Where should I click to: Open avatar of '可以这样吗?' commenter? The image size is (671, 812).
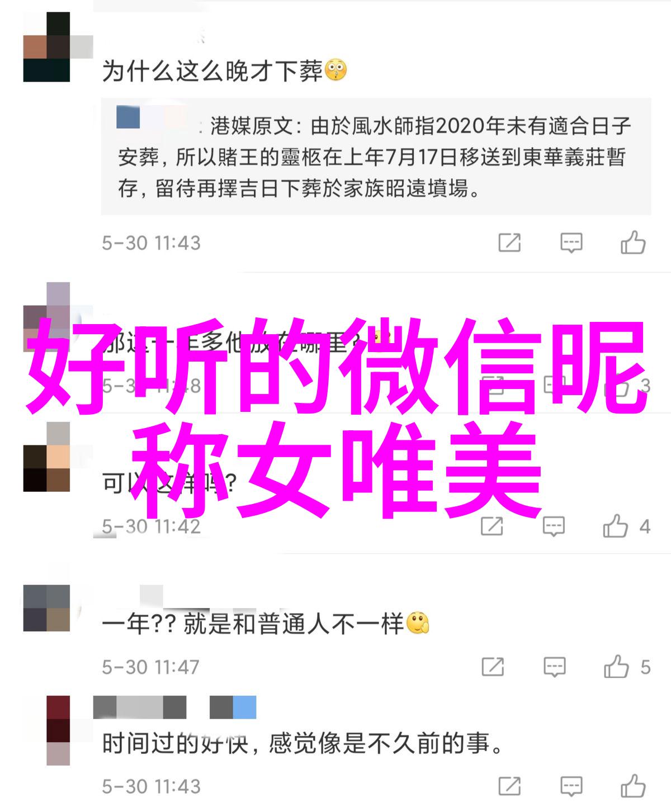[46, 457]
